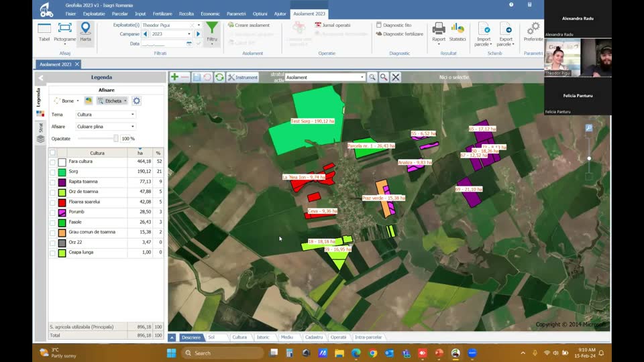The width and height of the screenshot is (644, 362).
Task: Check the Porumb row checkbox
Action: 52,213
